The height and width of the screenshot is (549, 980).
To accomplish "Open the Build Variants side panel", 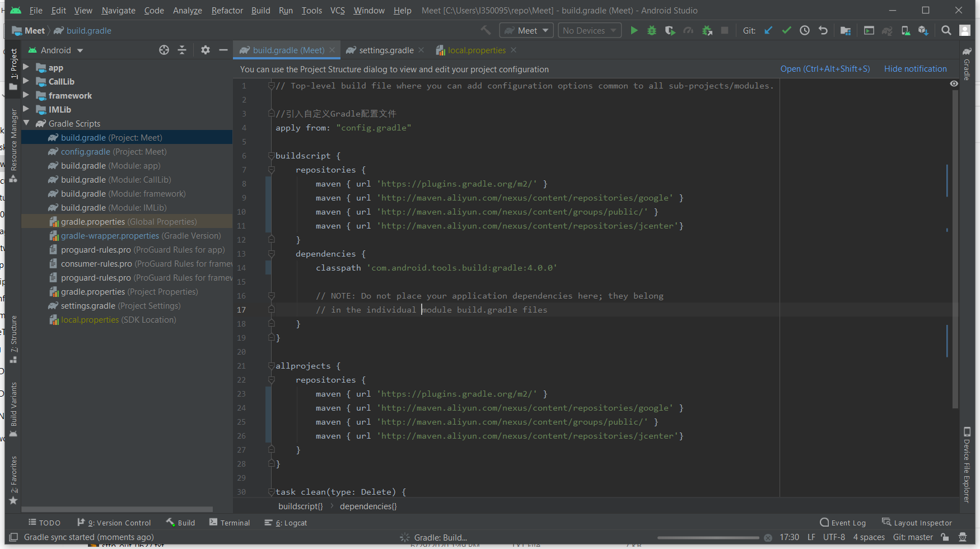I will (x=13, y=410).
